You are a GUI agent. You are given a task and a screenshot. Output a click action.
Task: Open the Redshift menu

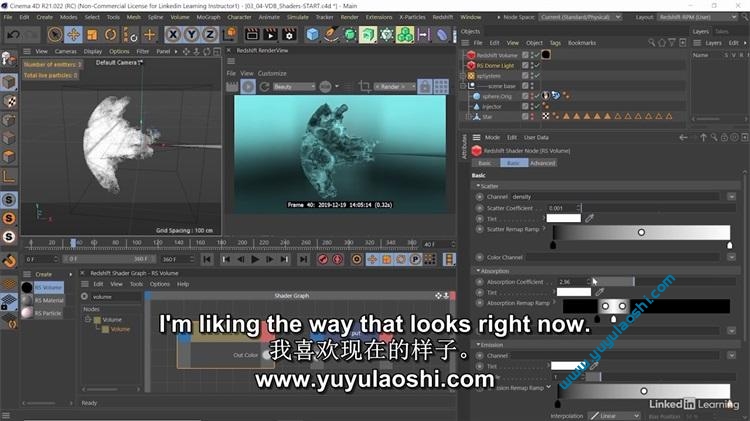[442, 17]
